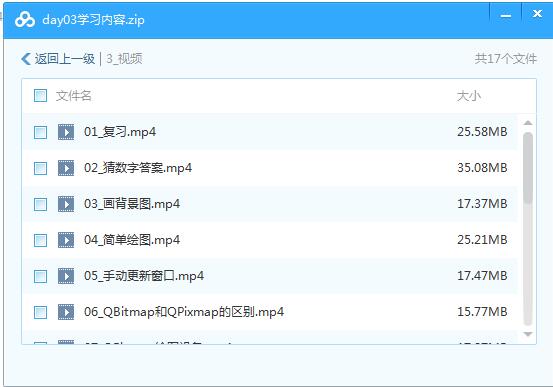Select file name 06_QBitmap和QPixmap的区别.mp4

pyautogui.click(x=184, y=312)
